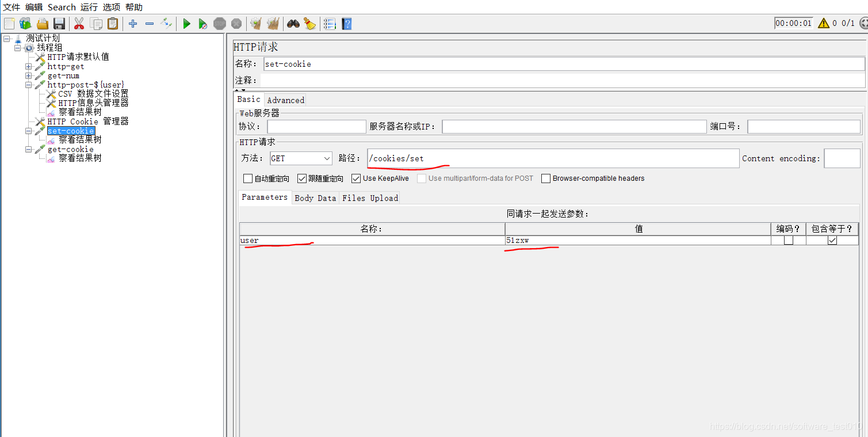Select 察看结果树 under get-cookie
This screenshot has height=437, width=868.
(80, 158)
